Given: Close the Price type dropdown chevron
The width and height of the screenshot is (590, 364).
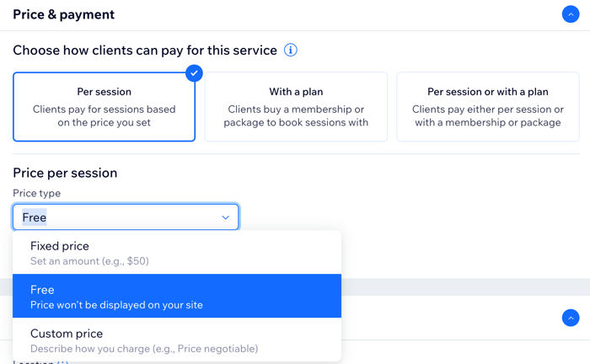Looking at the screenshot, I should [225, 217].
